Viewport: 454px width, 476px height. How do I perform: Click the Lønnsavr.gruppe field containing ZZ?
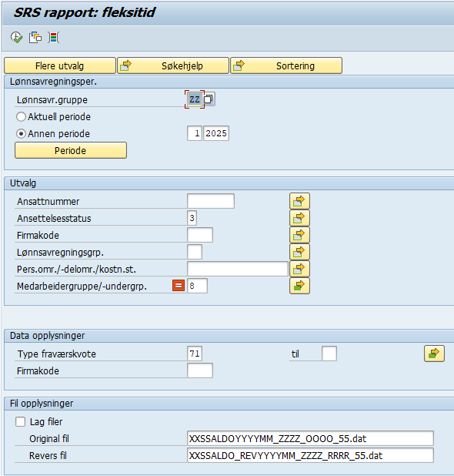(195, 99)
